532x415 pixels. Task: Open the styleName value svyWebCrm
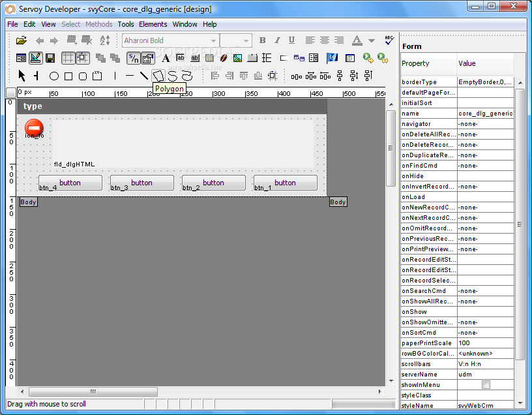pyautogui.click(x=485, y=405)
